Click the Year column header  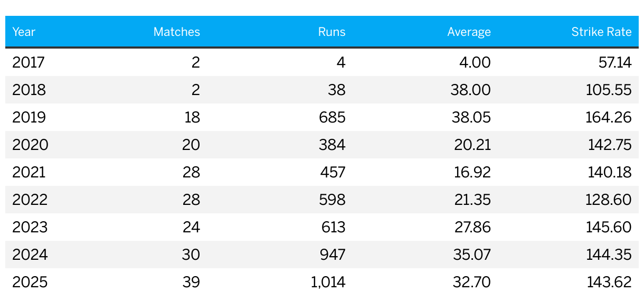[x=24, y=32]
